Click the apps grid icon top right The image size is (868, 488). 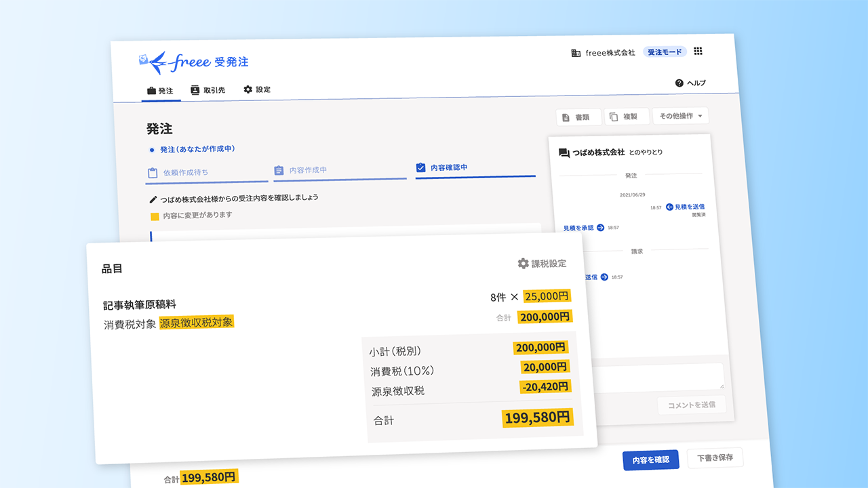pyautogui.click(x=697, y=51)
